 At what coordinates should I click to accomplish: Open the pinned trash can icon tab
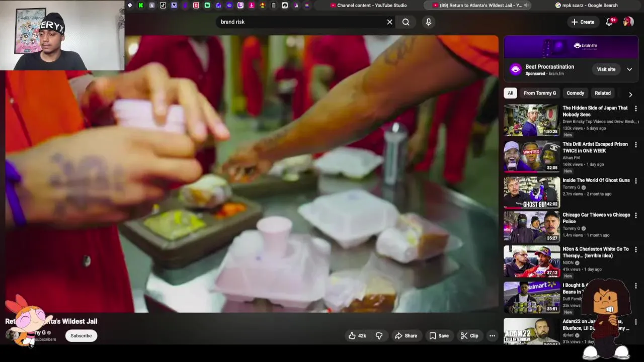click(274, 6)
